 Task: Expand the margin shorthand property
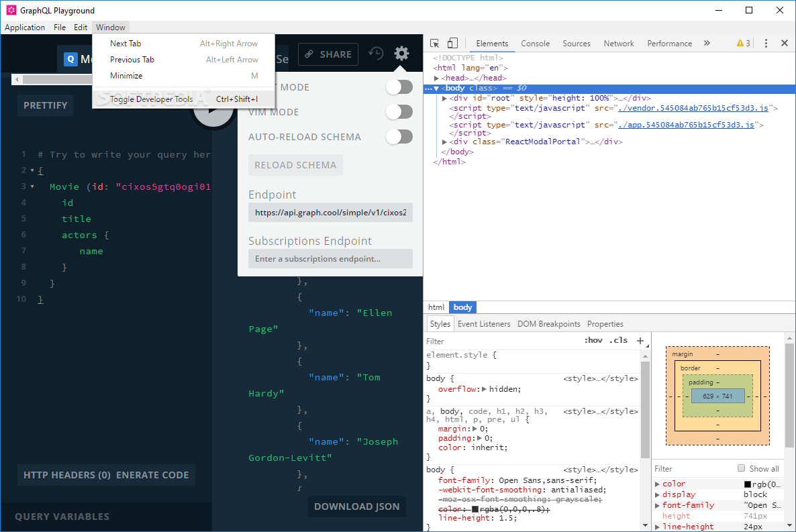coord(475,429)
